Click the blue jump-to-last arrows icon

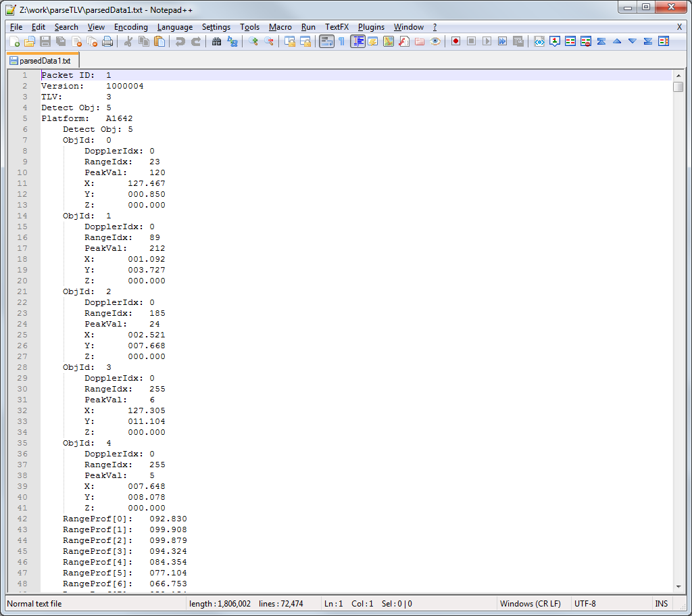click(x=648, y=41)
